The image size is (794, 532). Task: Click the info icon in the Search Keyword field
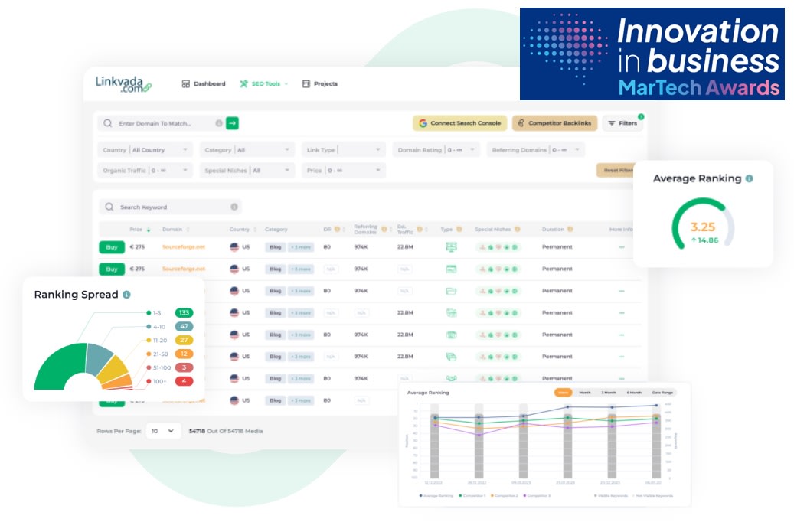tap(234, 207)
